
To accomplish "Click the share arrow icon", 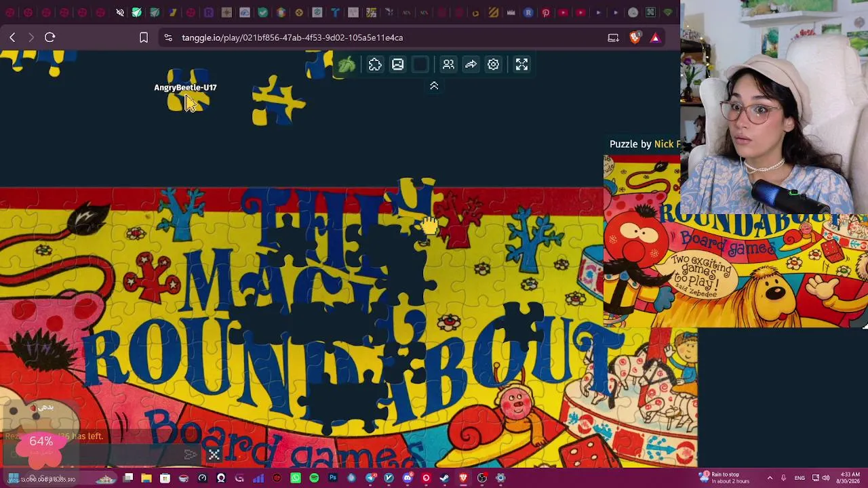I will [x=471, y=64].
